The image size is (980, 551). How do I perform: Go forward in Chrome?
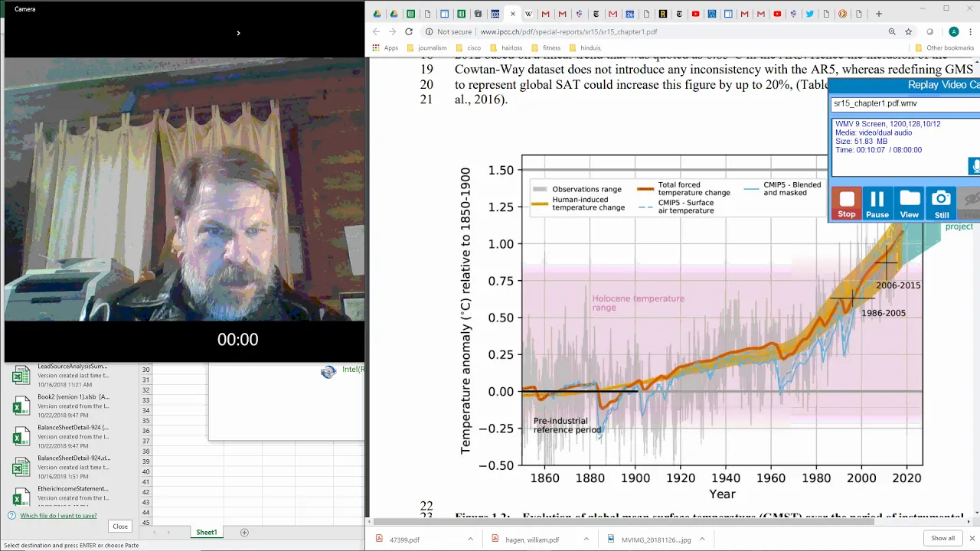click(x=392, y=32)
